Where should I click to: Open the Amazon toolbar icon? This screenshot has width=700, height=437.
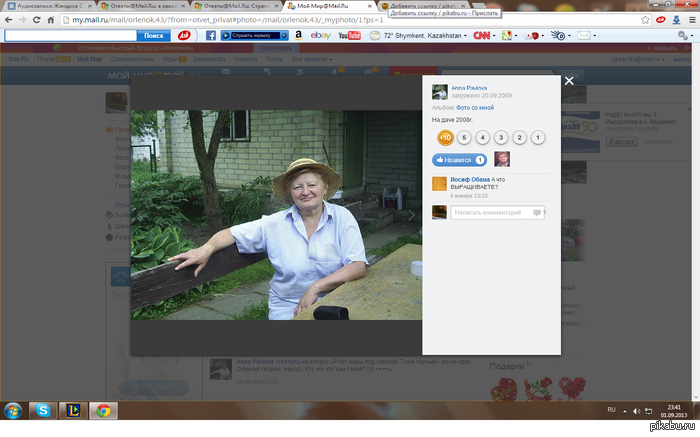299,35
